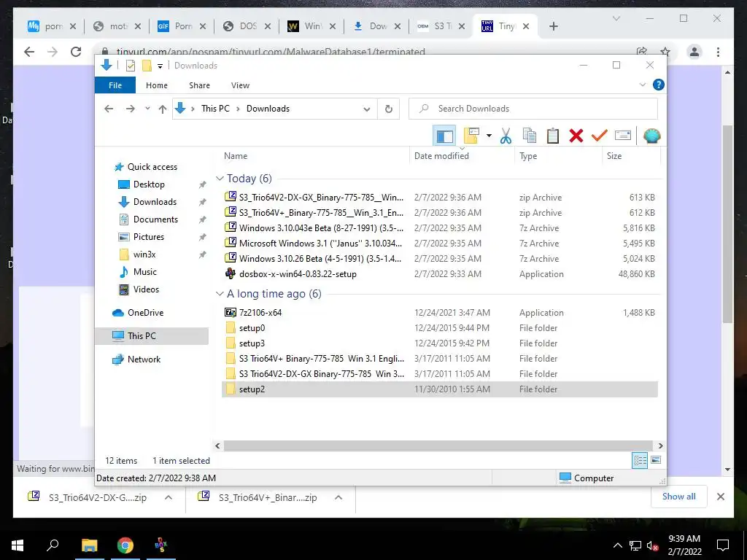
Task: Select the setup3 folder
Action: 440,343
